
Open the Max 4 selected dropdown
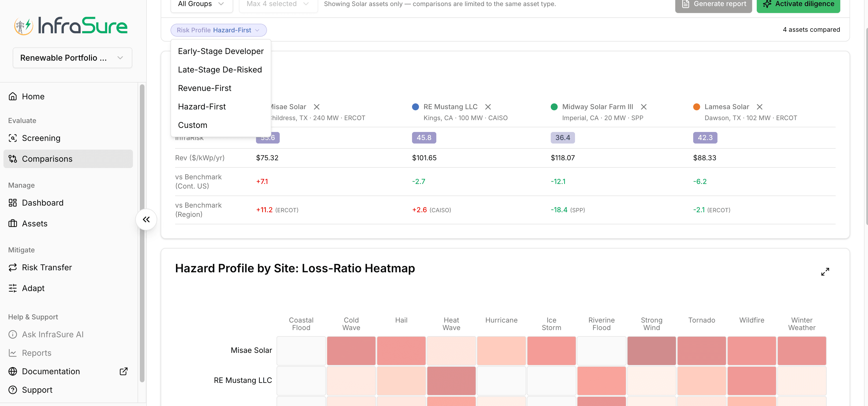pyautogui.click(x=278, y=5)
